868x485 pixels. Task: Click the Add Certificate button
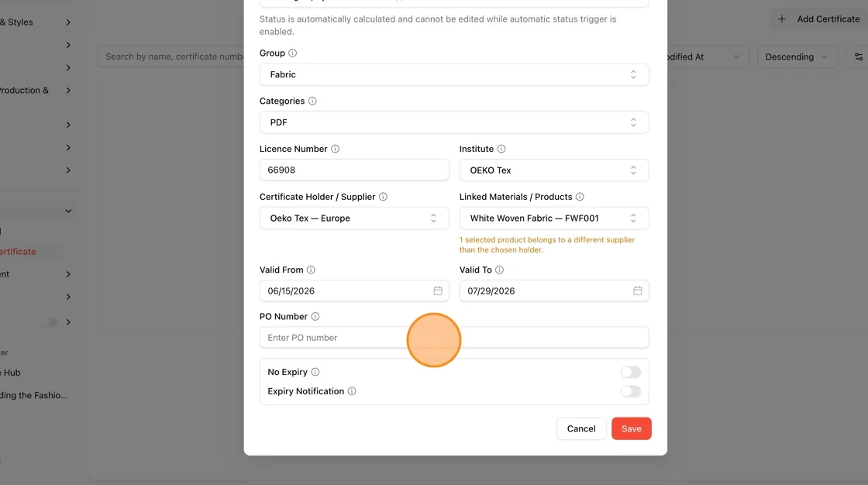[x=819, y=19]
